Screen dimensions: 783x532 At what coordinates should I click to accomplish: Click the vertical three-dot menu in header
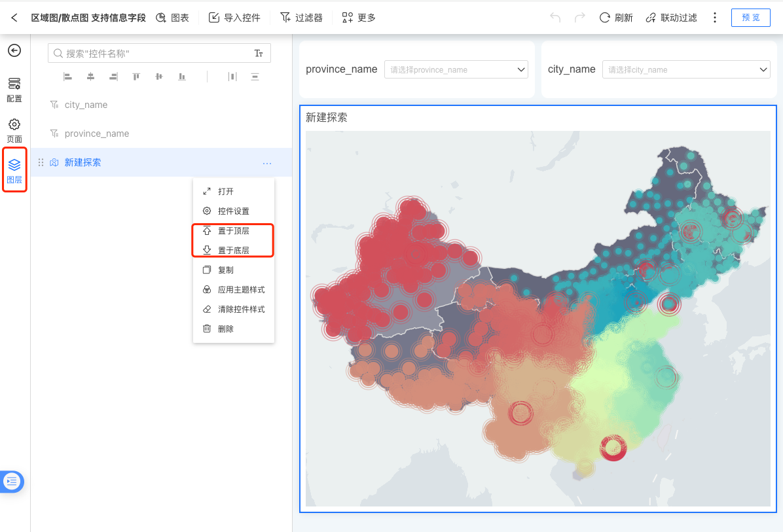click(x=715, y=18)
